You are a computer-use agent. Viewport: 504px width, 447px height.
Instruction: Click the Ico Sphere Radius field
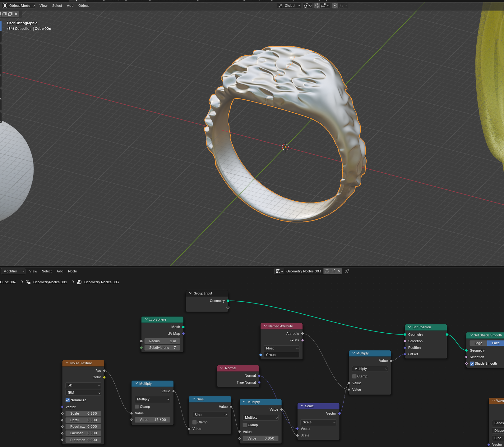pyautogui.click(x=162, y=341)
